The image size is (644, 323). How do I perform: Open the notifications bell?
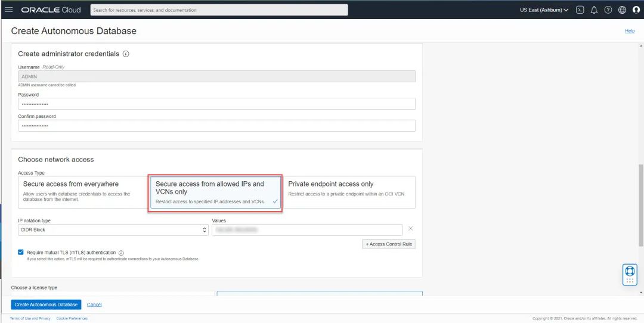(594, 10)
